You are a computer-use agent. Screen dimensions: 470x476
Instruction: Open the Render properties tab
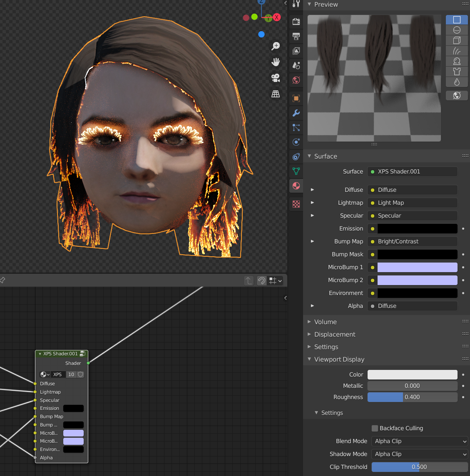tap(296, 22)
